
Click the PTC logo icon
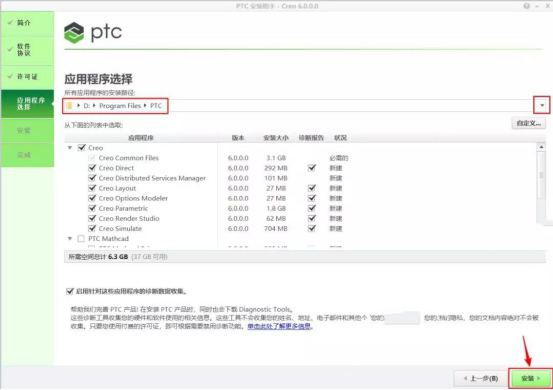pos(74,33)
